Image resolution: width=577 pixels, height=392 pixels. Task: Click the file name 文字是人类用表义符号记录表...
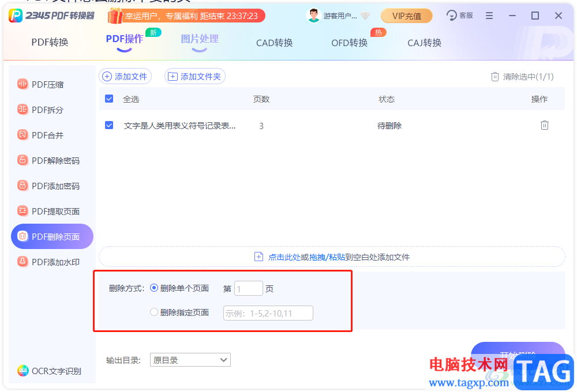point(179,126)
